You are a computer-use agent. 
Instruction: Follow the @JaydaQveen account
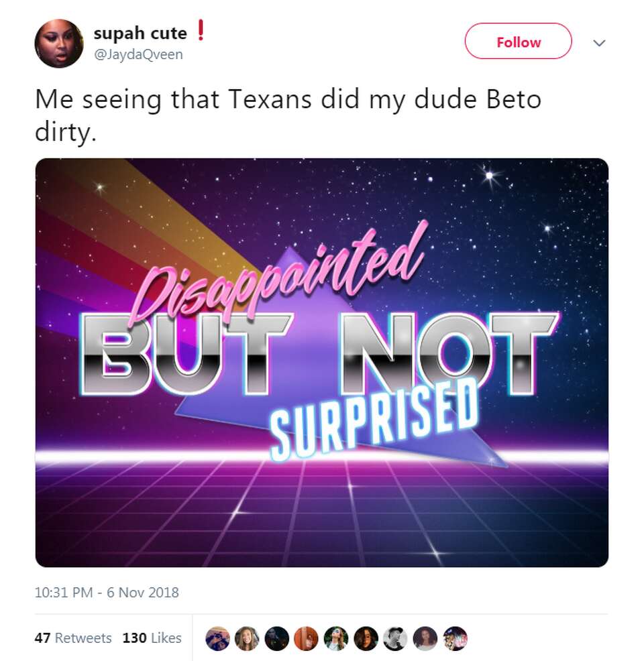pos(519,42)
